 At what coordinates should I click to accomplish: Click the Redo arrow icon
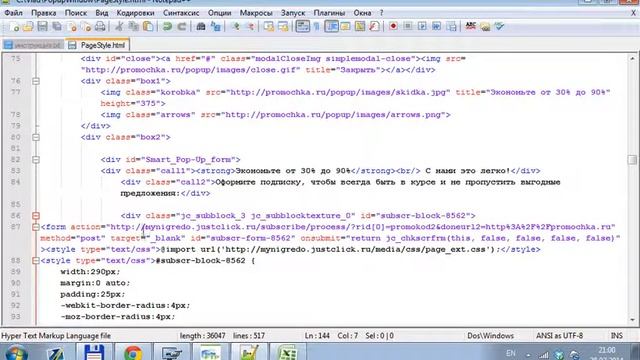pos(182,27)
